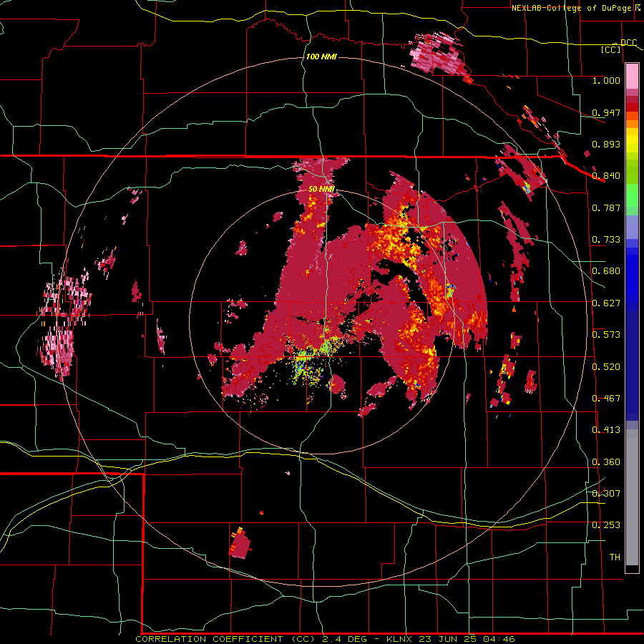Viewport: 644px width, 644px height.
Task: Click the DCC label near the color scale
Action: point(628,43)
